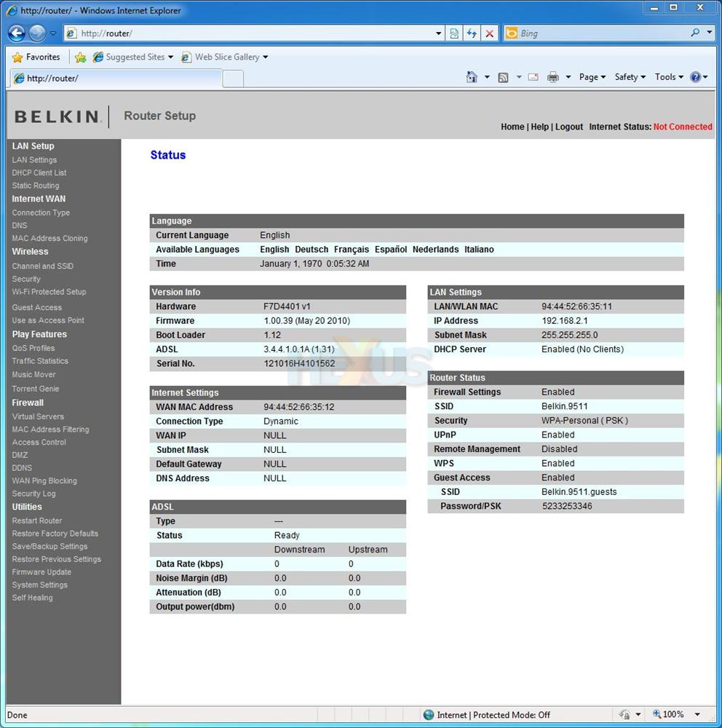722x728 pixels.
Task: Click the Help link in router header
Action: [539, 127]
